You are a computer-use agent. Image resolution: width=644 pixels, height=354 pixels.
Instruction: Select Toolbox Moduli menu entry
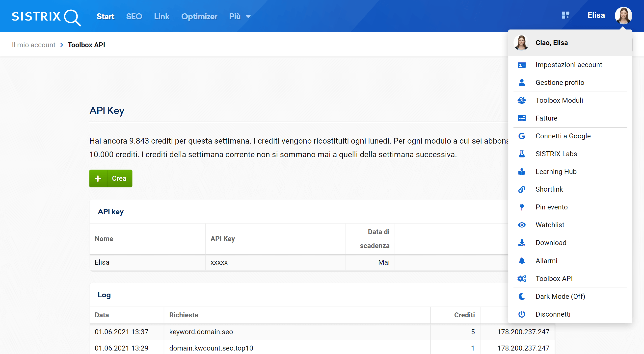click(x=570, y=101)
